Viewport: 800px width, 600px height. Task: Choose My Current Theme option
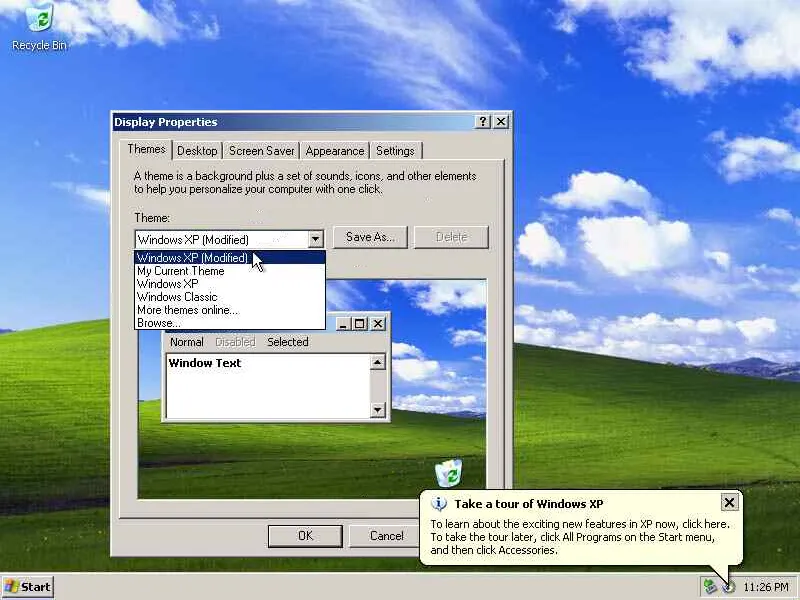tap(230, 271)
